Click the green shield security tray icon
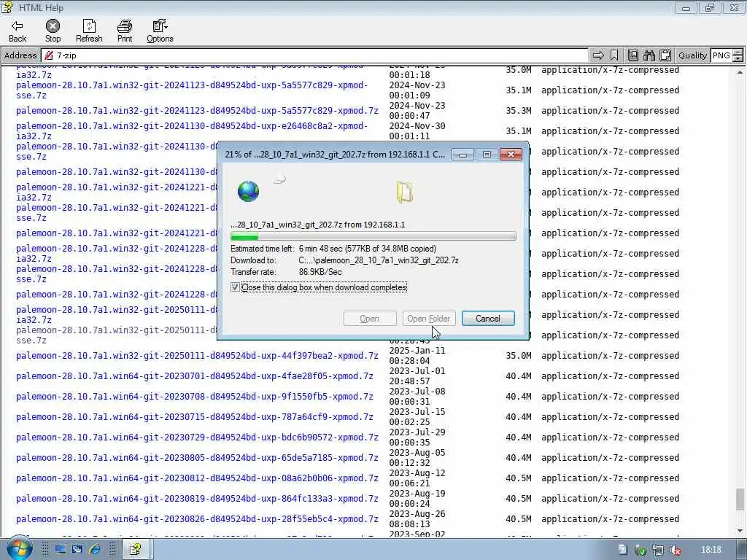This screenshot has height=560, width=747. coord(640,551)
